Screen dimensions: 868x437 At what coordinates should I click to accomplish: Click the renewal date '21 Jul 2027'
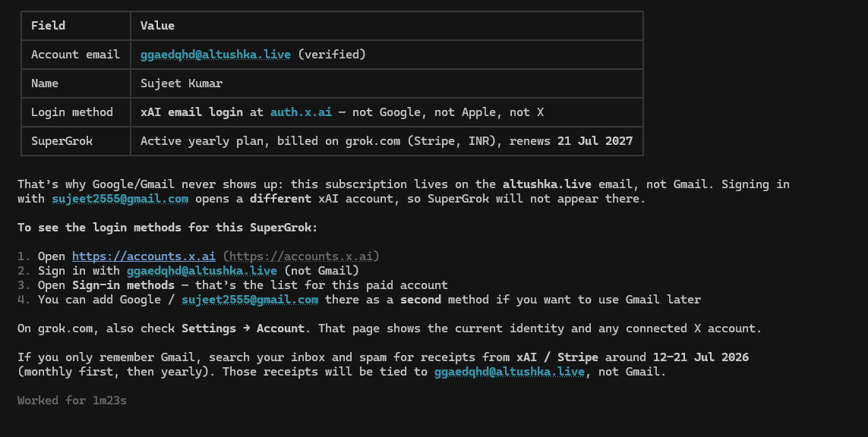pyautogui.click(x=595, y=140)
